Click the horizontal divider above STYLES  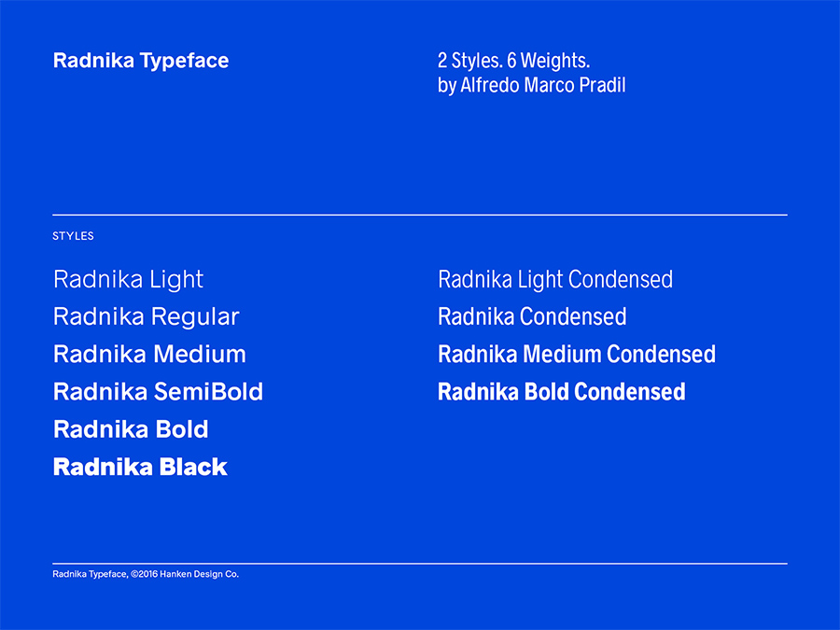click(x=420, y=215)
